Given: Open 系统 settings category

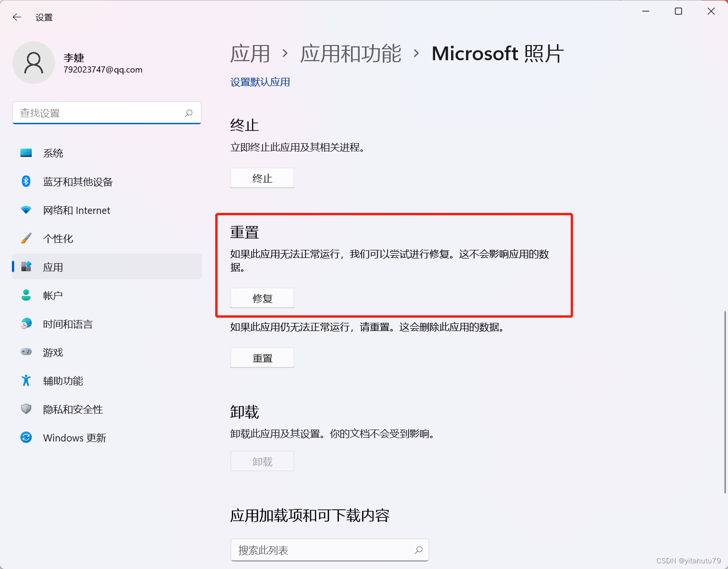Looking at the screenshot, I should (107, 153).
